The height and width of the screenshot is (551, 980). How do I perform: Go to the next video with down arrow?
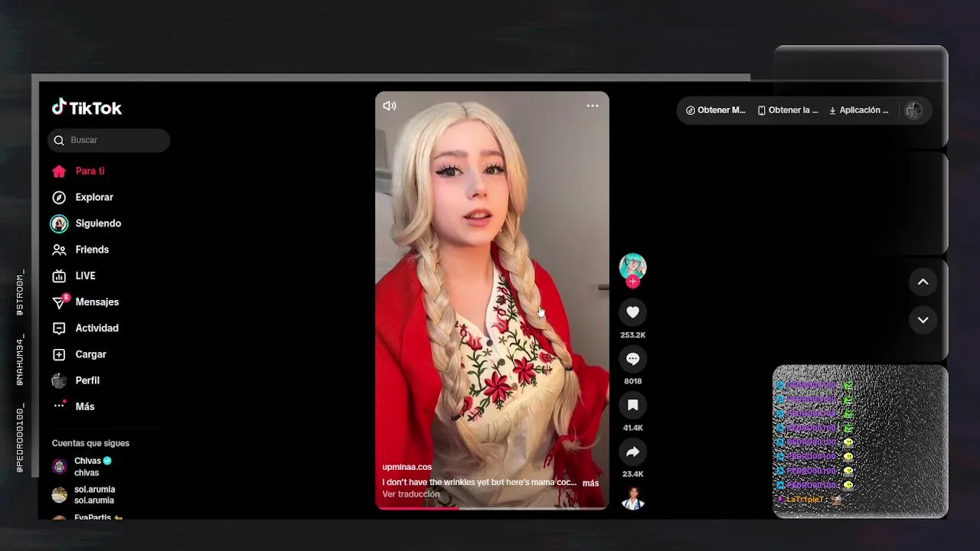click(x=923, y=320)
